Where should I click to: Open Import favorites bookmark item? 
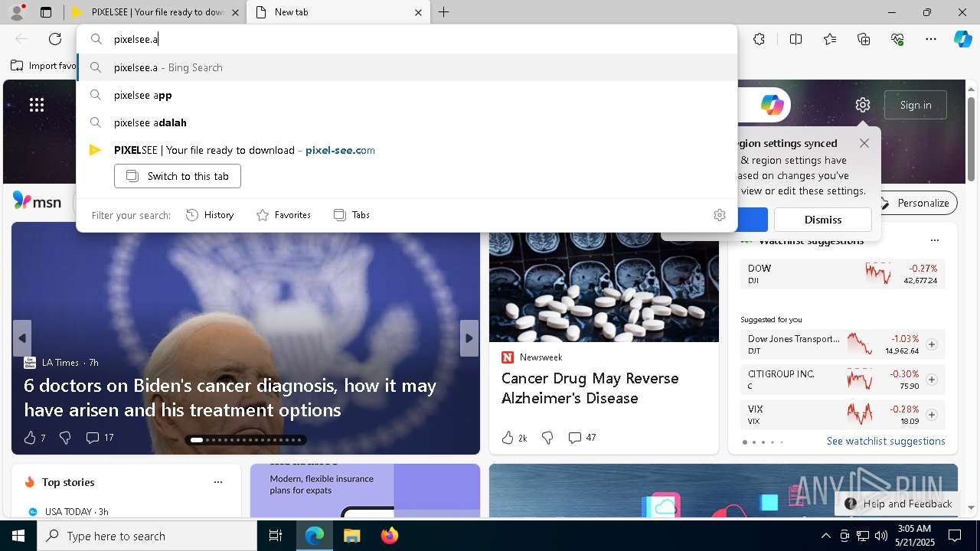[44, 66]
